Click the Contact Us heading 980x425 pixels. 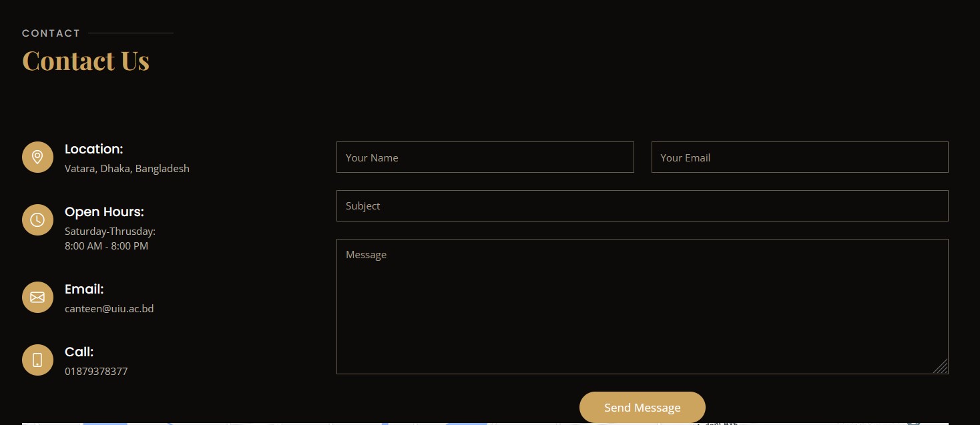(85, 61)
